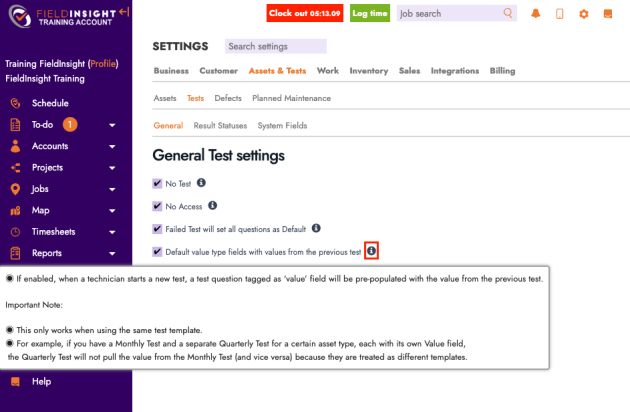This screenshot has height=412, width=630.
Task: Open notifications bell icon
Action: click(536, 14)
